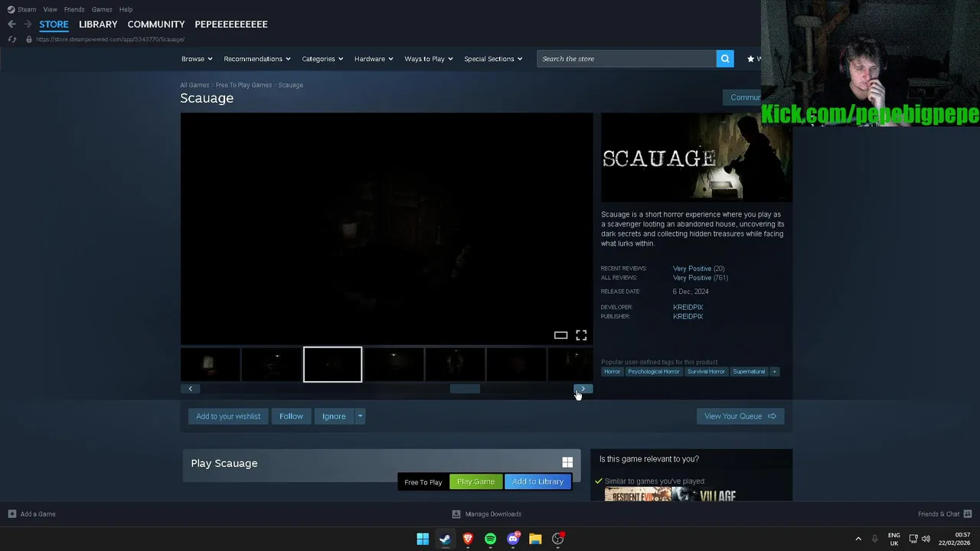Show hidden system tray icons
The image size is (980, 551).
tap(858, 539)
